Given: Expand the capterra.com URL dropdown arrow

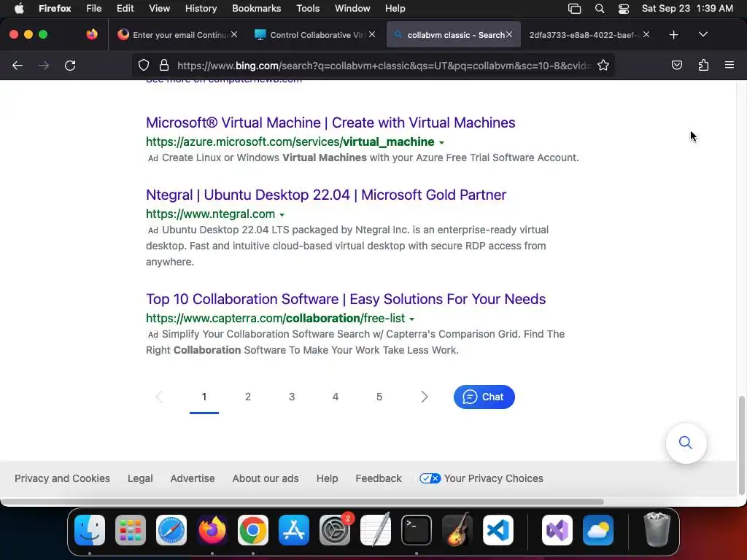Looking at the screenshot, I should (x=411, y=319).
